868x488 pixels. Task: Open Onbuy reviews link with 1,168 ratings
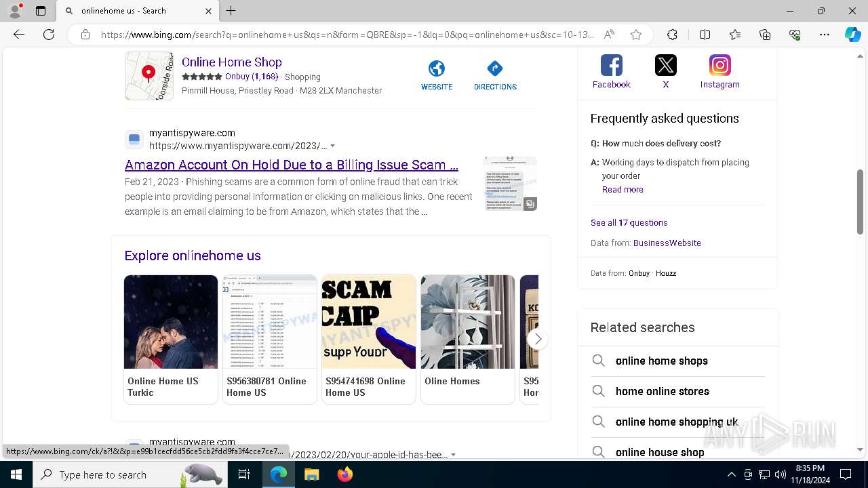point(252,77)
